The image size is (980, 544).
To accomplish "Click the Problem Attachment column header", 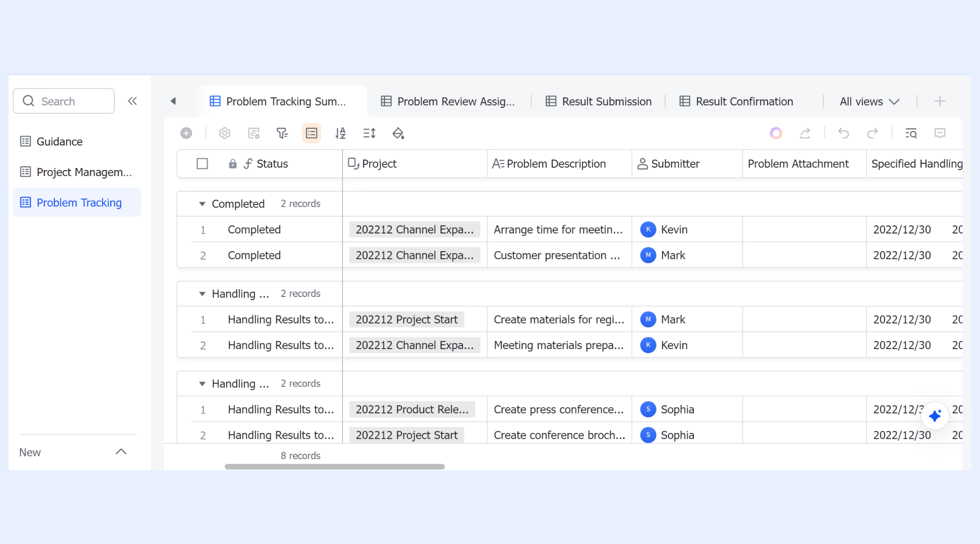I will (x=804, y=164).
